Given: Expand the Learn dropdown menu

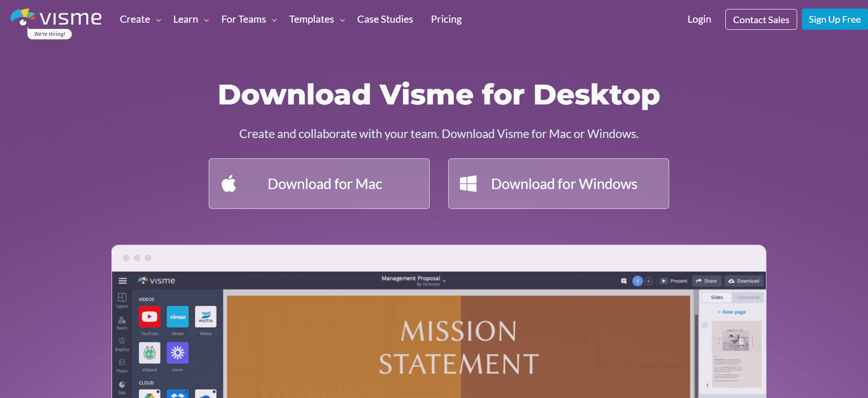Looking at the screenshot, I should coord(191,19).
